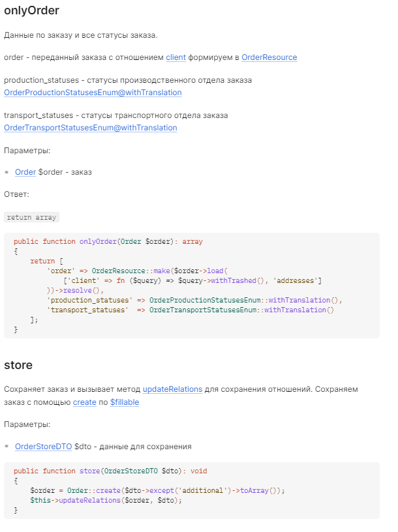Click the 'Ответ:' label
The width and height of the screenshot is (398, 532).
click(17, 194)
